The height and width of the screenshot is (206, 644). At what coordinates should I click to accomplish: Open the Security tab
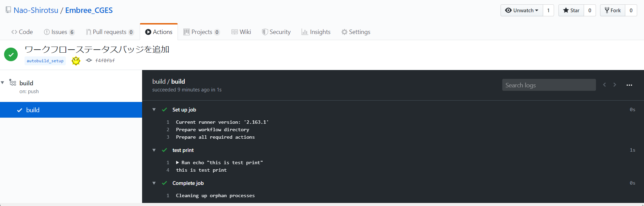(x=276, y=32)
